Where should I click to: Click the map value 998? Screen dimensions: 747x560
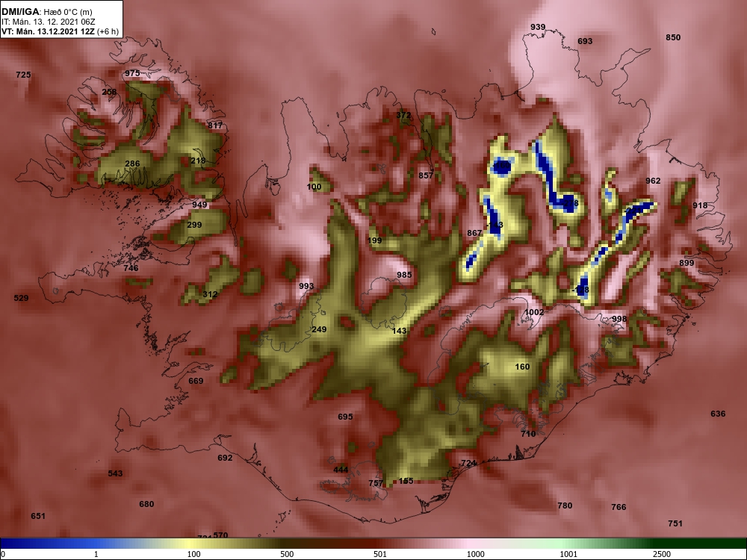click(619, 319)
